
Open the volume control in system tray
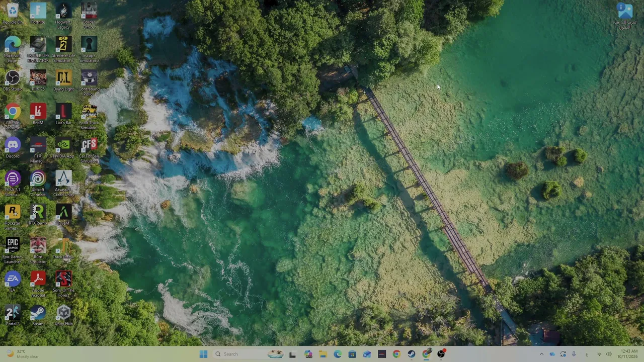coord(609,354)
